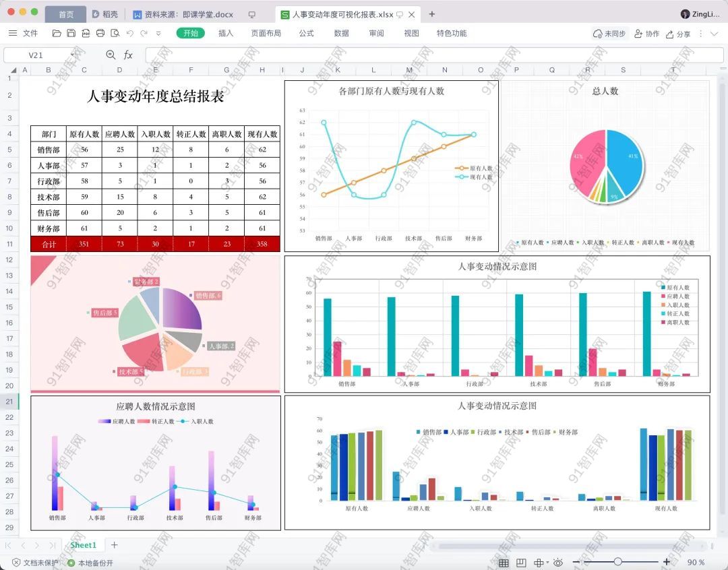Viewport: 728px width, 570px height.
Task: Click the fx insert function icon
Action: (x=128, y=55)
